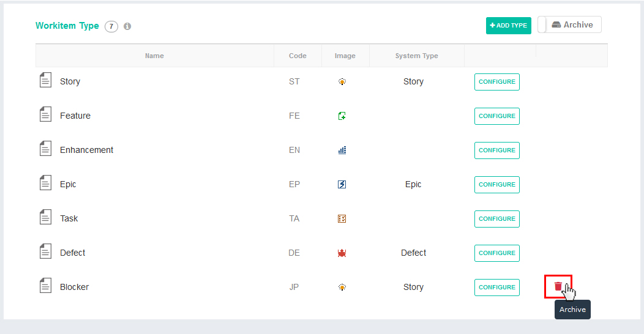Click the document icon next to Story
644x334 pixels.
pyautogui.click(x=45, y=80)
